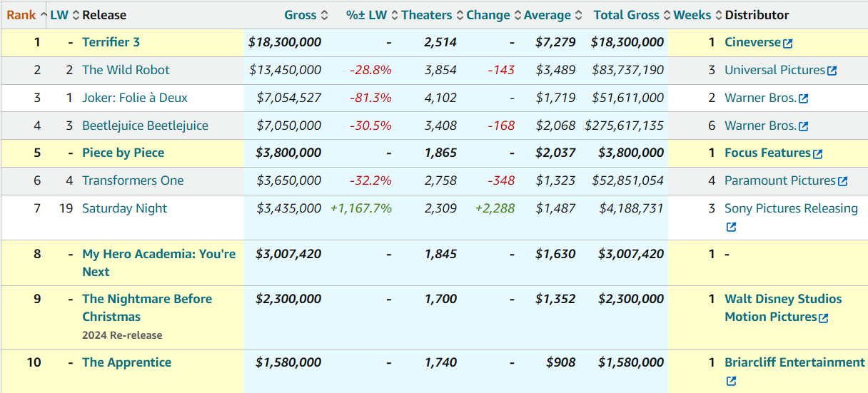Image resolution: width=868 pixels, height=393 pixels.
Task: Sort by Weeks column header
Action: [x=692, y=15]
